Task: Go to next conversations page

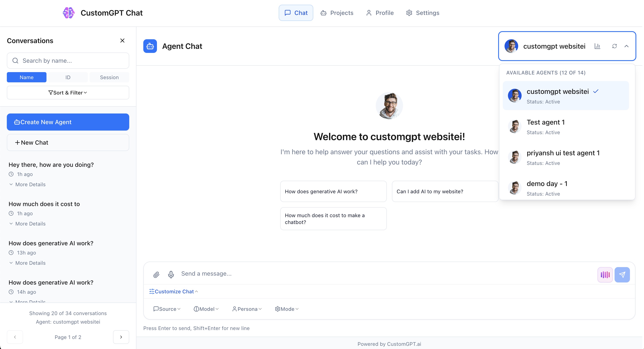Action: pos(121,337)
